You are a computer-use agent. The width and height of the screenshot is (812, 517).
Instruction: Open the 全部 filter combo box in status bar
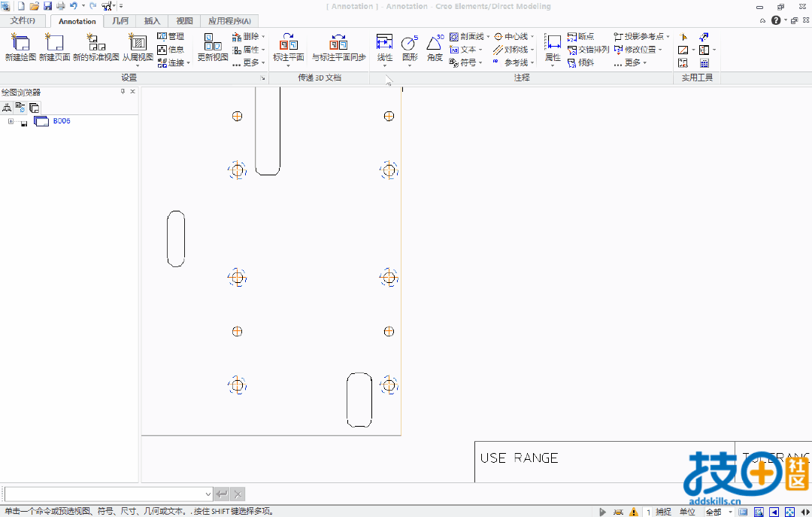720,512
